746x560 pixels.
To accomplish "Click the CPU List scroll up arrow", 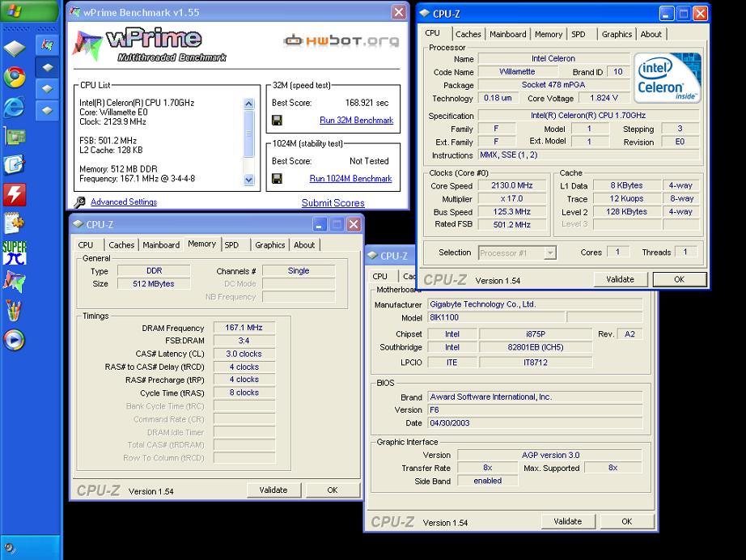I will coord(249,104).
